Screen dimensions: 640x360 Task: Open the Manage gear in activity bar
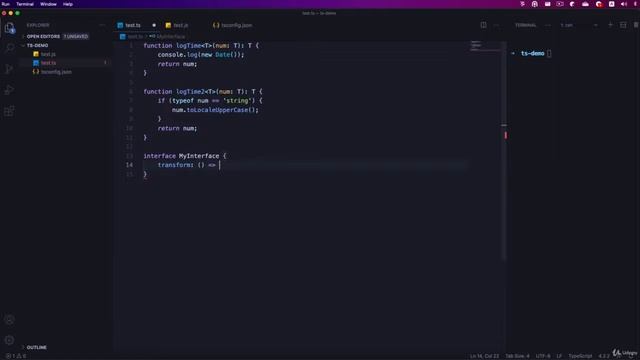[x=9, y=340]
